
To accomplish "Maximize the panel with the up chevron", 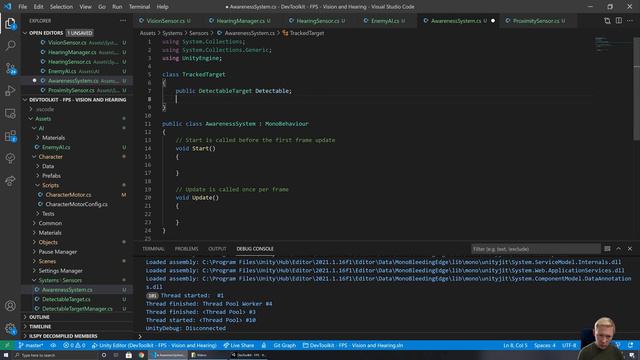I will (618, 249).
